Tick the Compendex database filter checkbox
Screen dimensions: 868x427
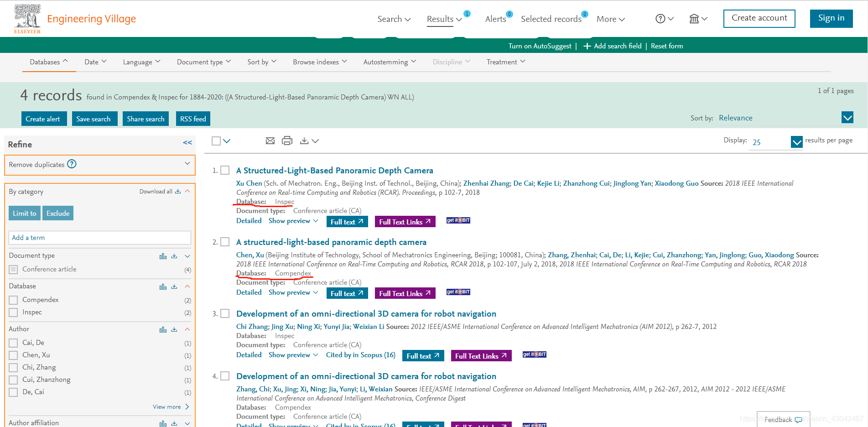[13, 300]
